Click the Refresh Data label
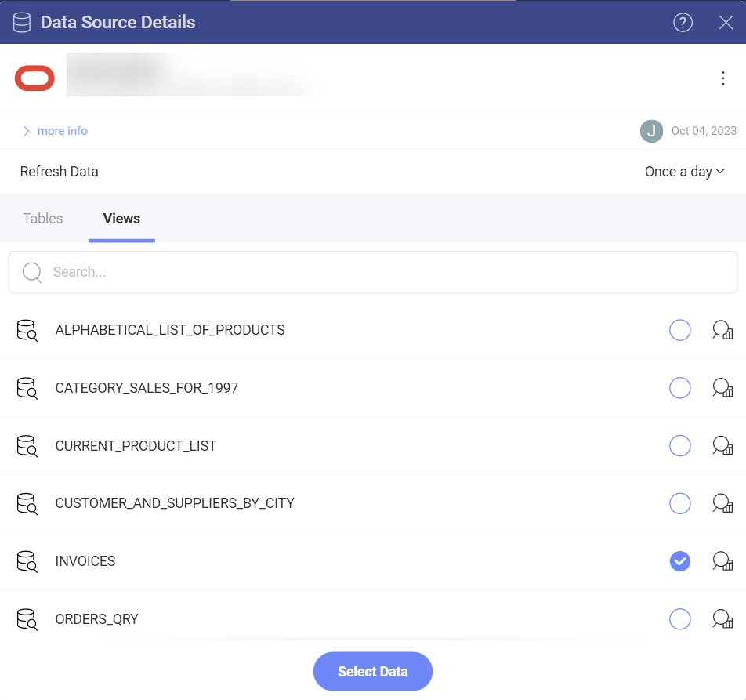 (59, 172)
